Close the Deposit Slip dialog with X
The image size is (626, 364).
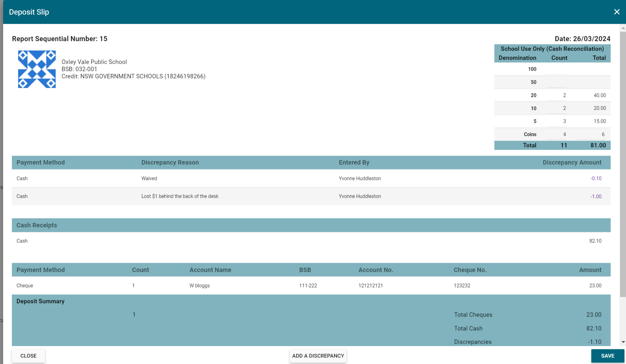coord(617,12)
